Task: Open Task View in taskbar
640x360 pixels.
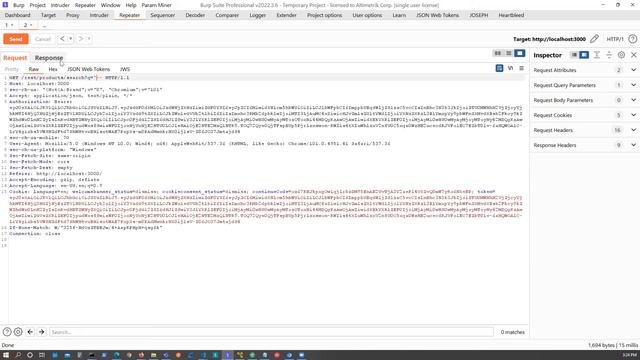Action: tap(42, 355)
